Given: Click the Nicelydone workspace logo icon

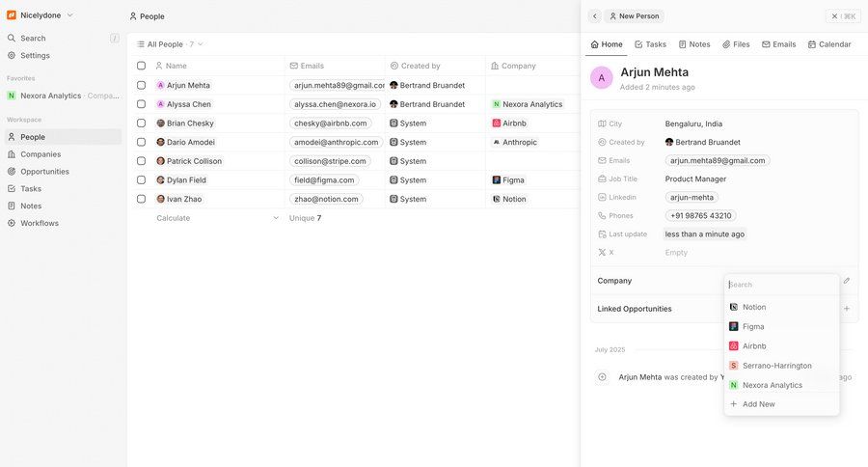Looking at the screenshot, I should (11, 15).
